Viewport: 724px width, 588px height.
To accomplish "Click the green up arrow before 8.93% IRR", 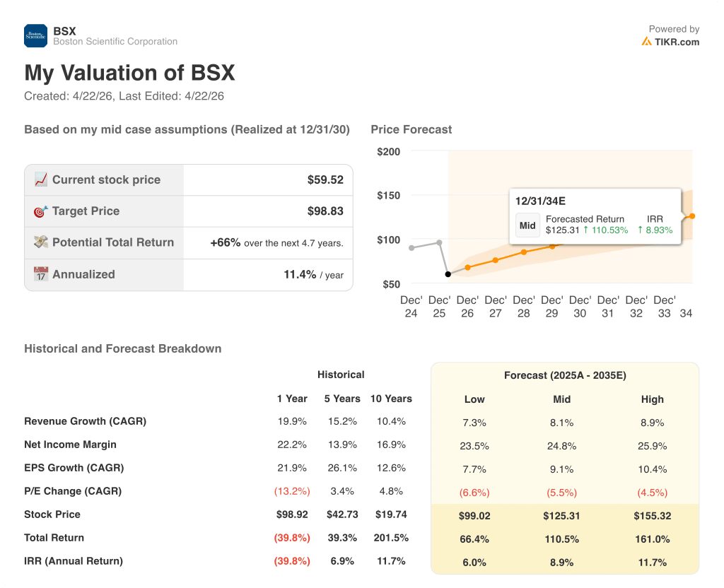I will click(x=641, y=230).
